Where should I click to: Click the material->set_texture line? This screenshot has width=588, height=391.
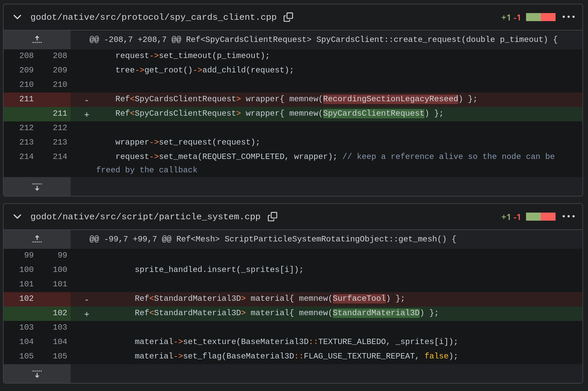(x=296, y=342)
